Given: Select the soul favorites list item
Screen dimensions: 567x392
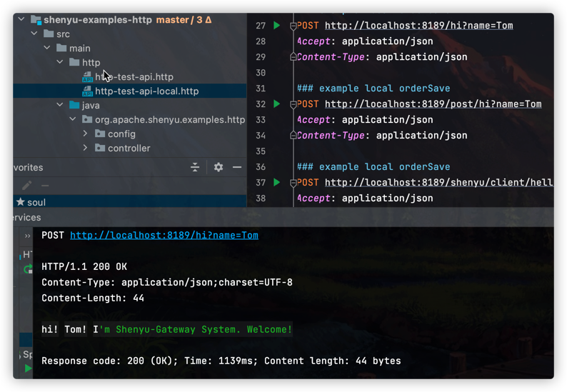Looking at the screenshot, I should coord(36,203).
